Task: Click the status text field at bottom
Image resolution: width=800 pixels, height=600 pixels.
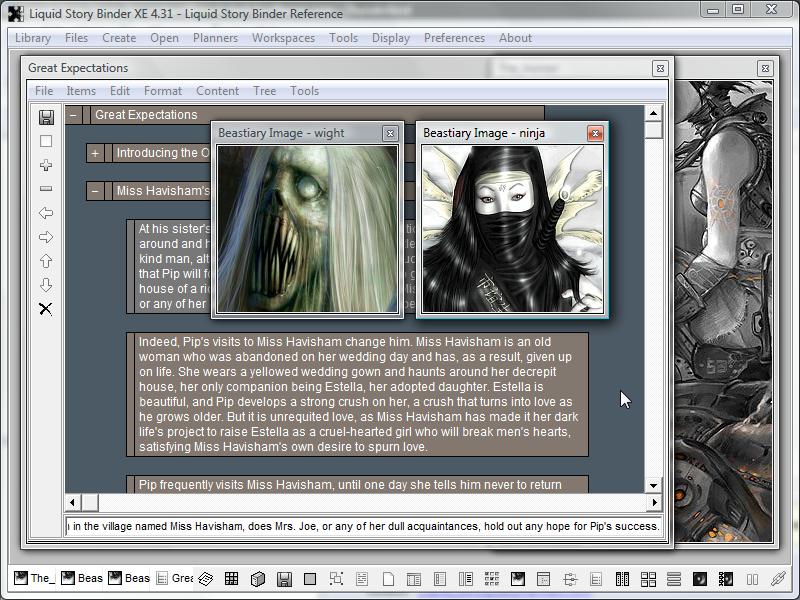Action: [x=364, y=526]
